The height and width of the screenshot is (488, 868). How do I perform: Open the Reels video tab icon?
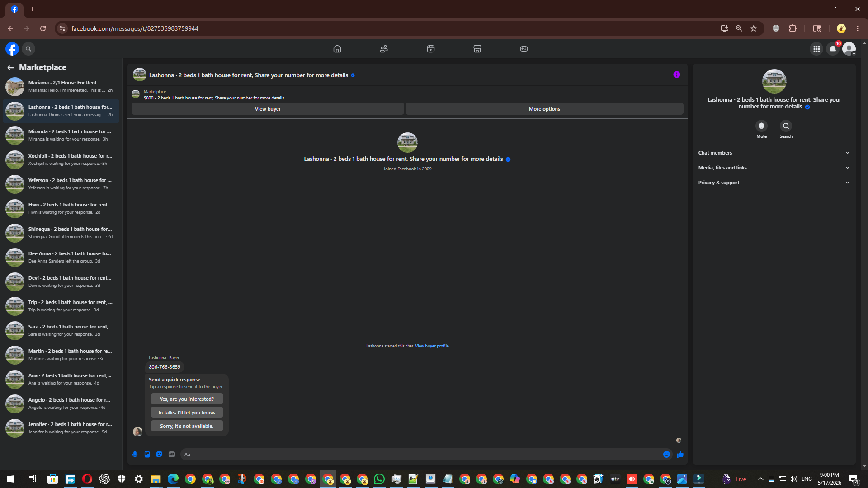[x=431, y=49]
